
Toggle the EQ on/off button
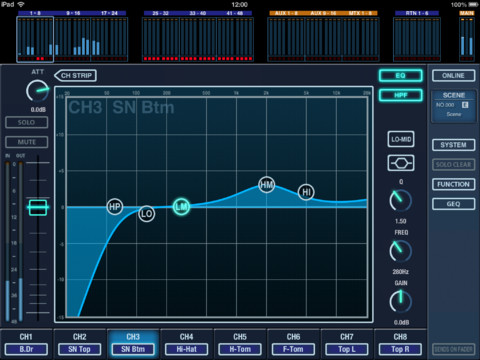point(401,76)
